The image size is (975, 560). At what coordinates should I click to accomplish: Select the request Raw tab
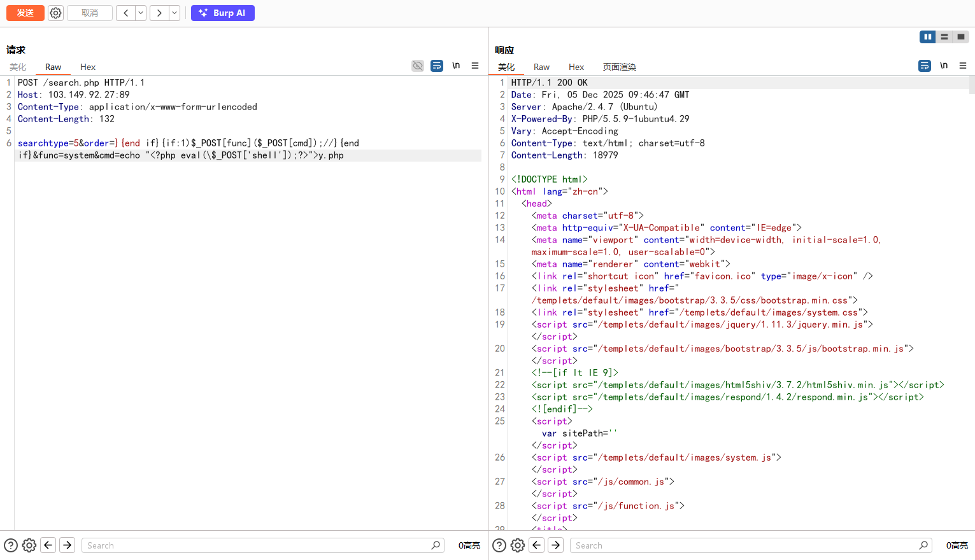(x=53, y=67)
